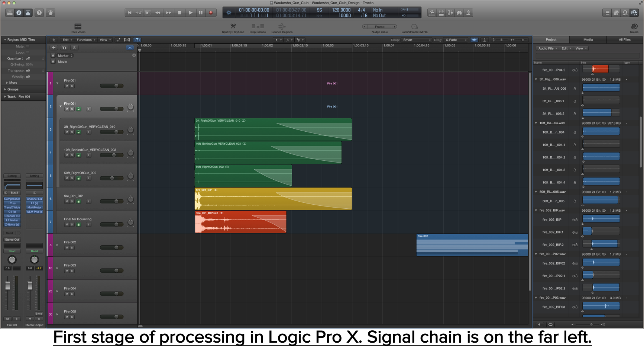Click the duplicate track button
The height and width of the screenshot is (346, 644).
click(64, 48)
